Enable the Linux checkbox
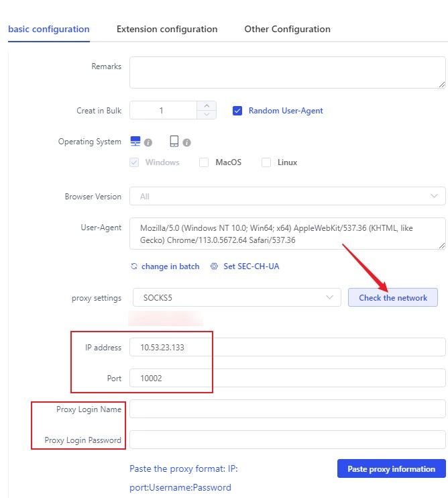Screen dimensions: 448x498 (266, 162)
